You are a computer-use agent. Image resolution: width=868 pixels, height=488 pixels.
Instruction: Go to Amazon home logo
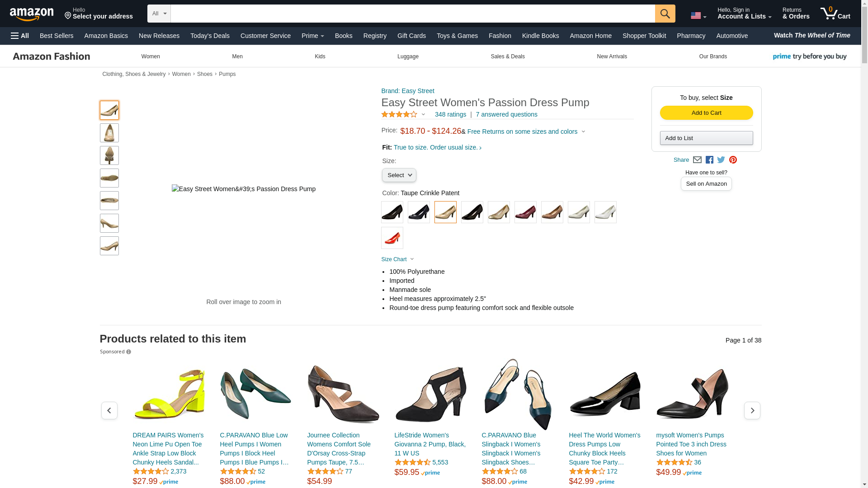coord(32,14)
